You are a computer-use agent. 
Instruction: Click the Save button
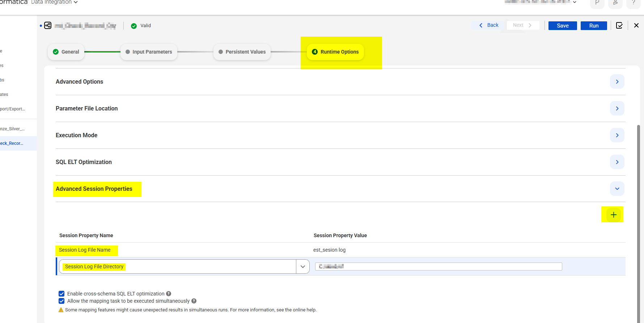[x=563, y=26]
